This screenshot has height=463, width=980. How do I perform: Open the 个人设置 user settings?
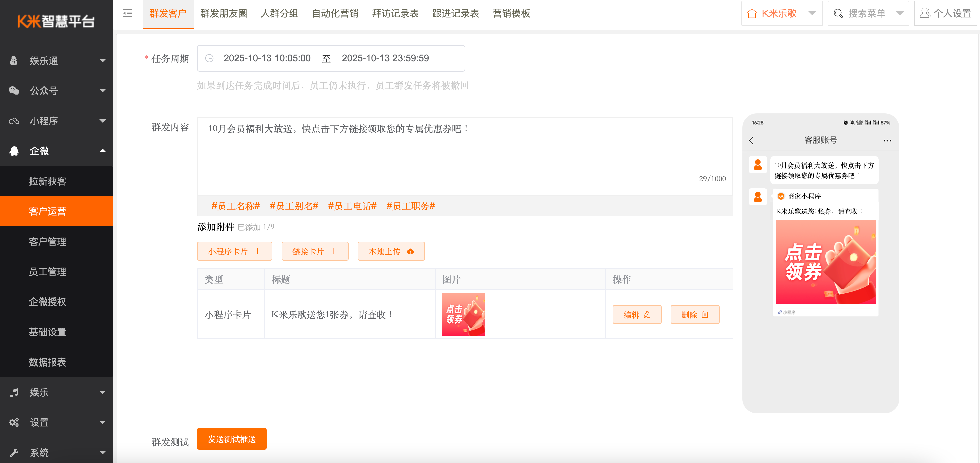point(945,14)
